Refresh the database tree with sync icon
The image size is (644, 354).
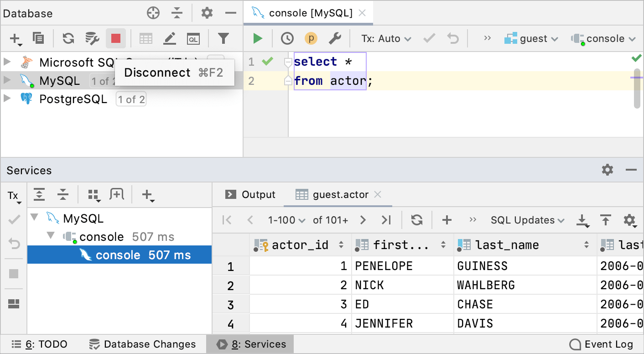point(68,38)
